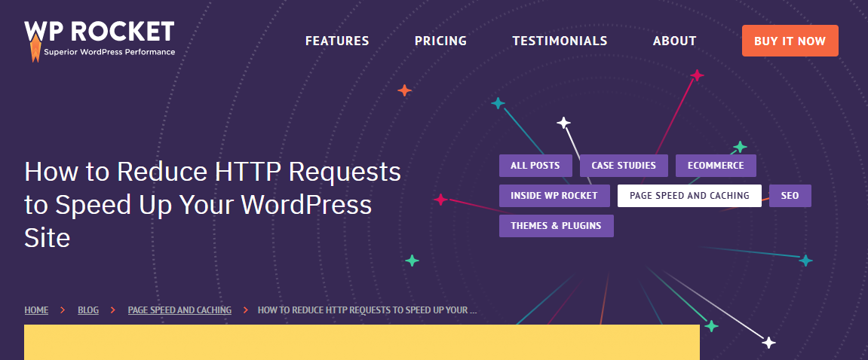Click the Buy It Now button
Viewport: 868px width, 360px height.
[790, 41]
